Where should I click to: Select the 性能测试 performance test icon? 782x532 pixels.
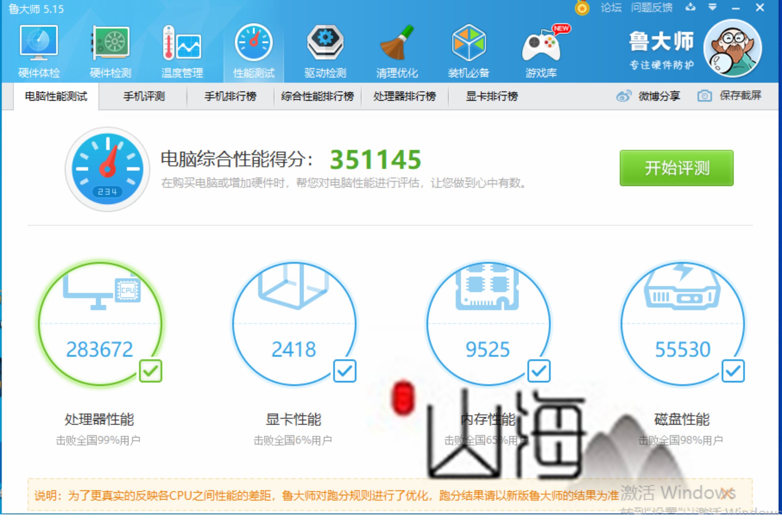tap(254, 43)
